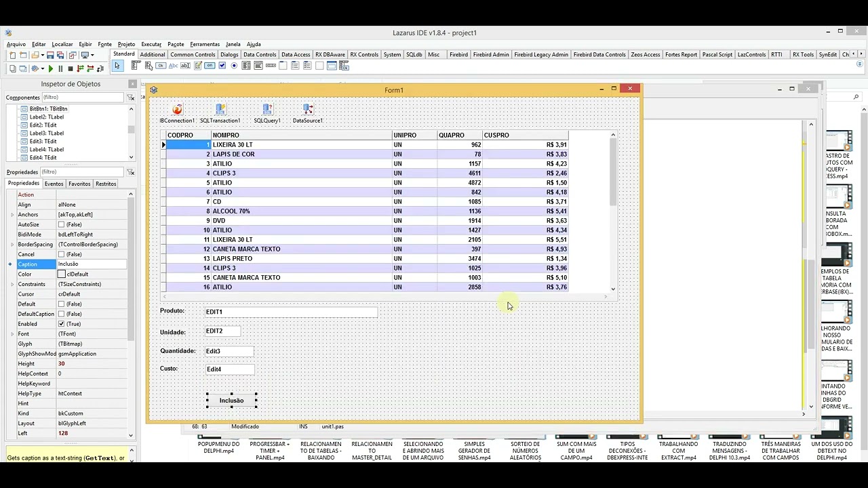Expand the BorderSpacing property
868x488 pixels.
tap(12, 244)
